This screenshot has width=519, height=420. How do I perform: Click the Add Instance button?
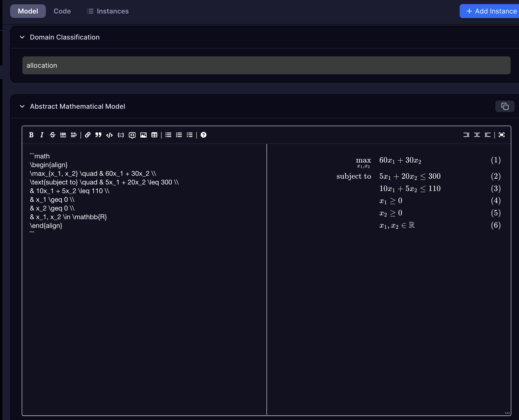(x=491, y=11)
